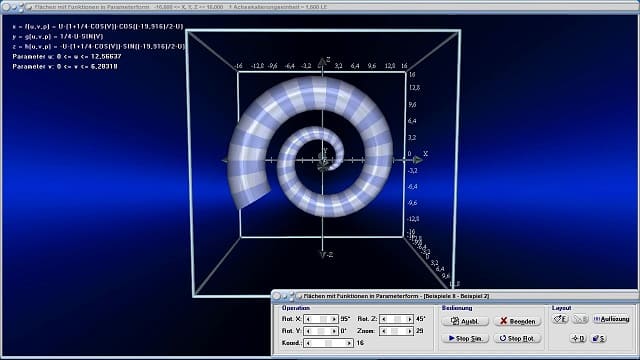Click the Rot. Z value 45°
Viewport: 640px width, 360px height.
tap(420, 319)
